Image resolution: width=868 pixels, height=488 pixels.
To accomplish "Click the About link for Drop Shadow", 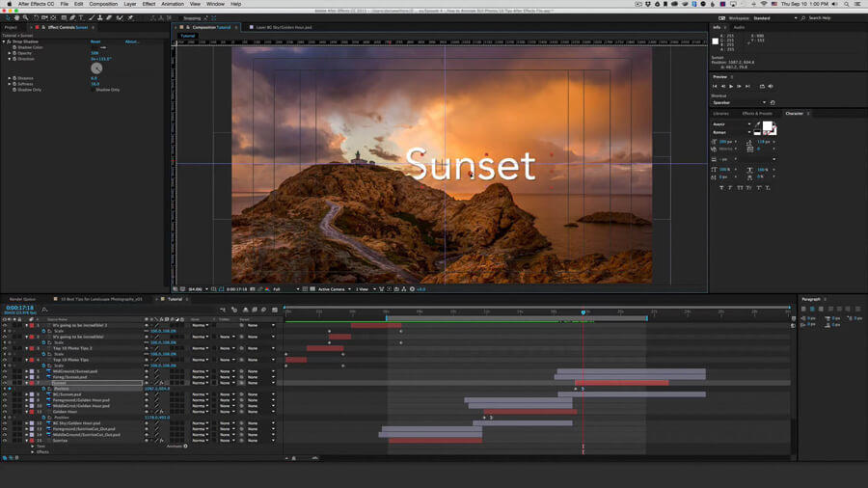I will pos(132,41).
